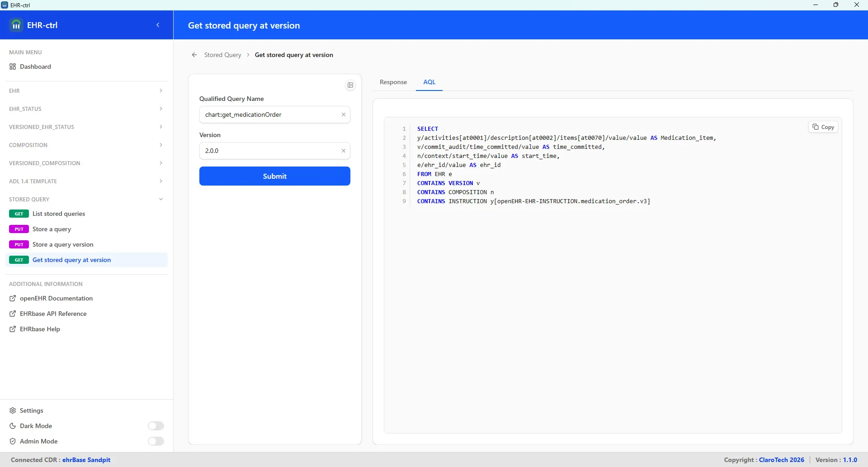Click the SELECT keyword on line 1

coord(428,129)
